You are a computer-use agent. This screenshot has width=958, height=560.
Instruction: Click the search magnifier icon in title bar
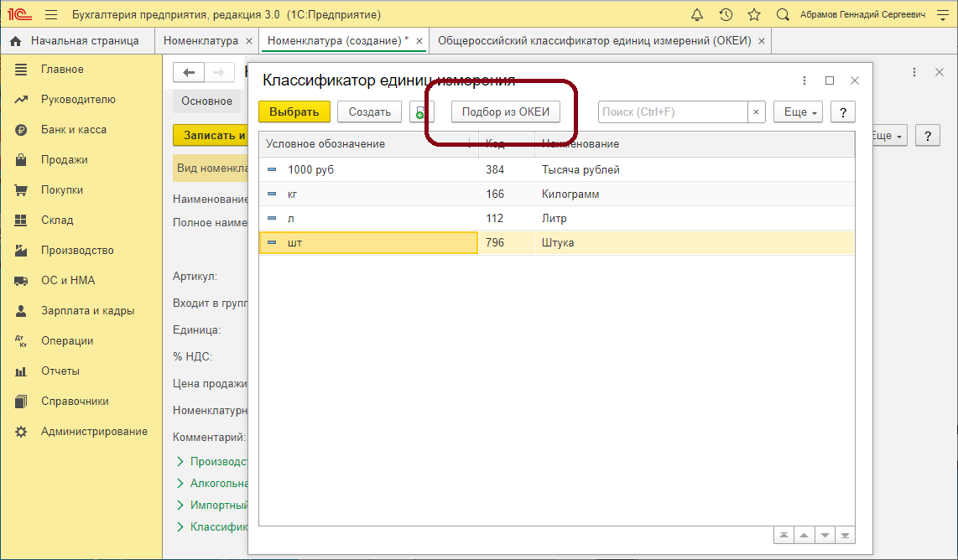[x=783, y=15]
